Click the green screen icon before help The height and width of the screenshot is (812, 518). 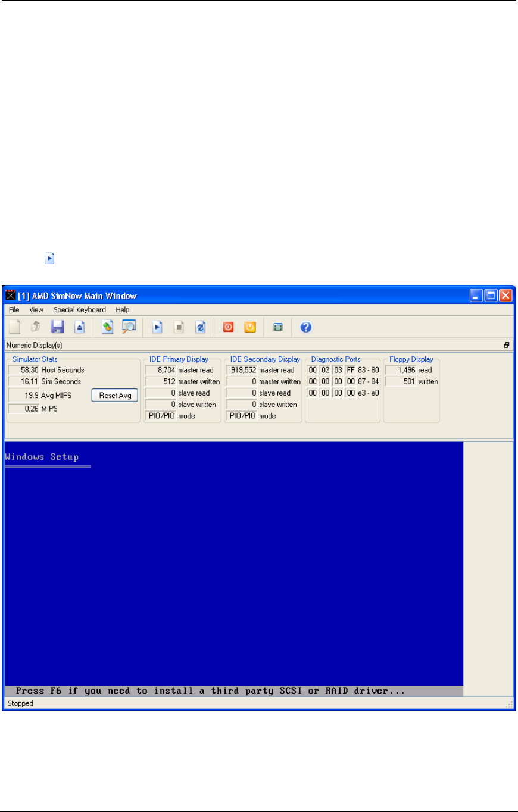(277, 327)
